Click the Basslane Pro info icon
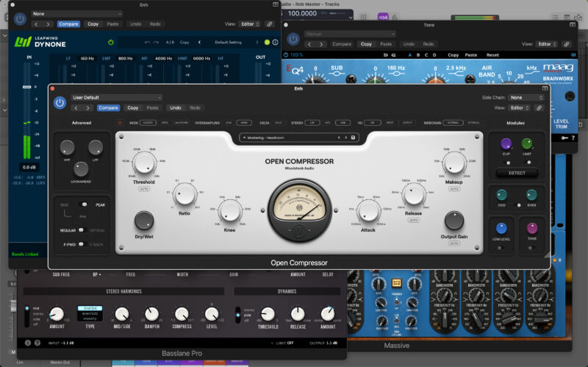The image size is (588, 367). pos(28,343)
